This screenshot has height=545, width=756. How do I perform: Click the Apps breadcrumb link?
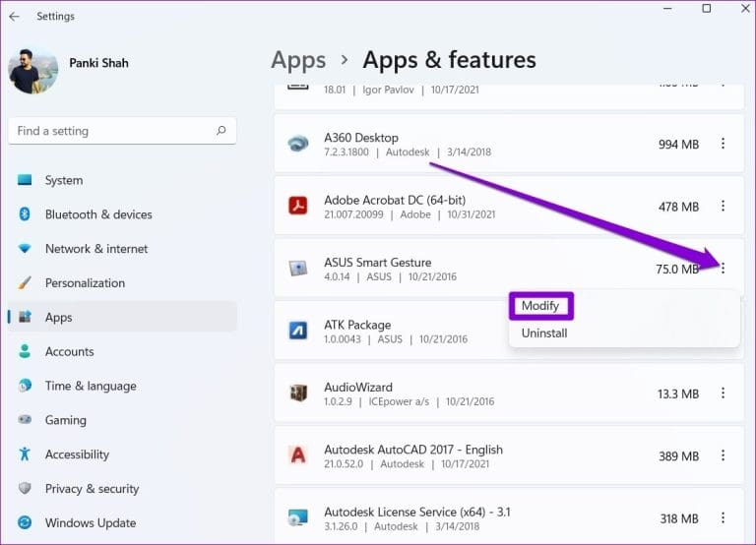(x=298, y=60)
